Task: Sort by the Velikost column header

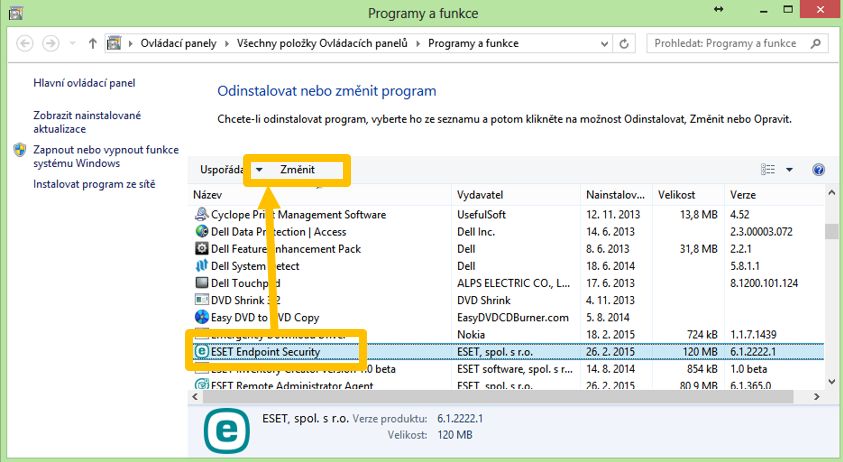Action: click(689, 195)
